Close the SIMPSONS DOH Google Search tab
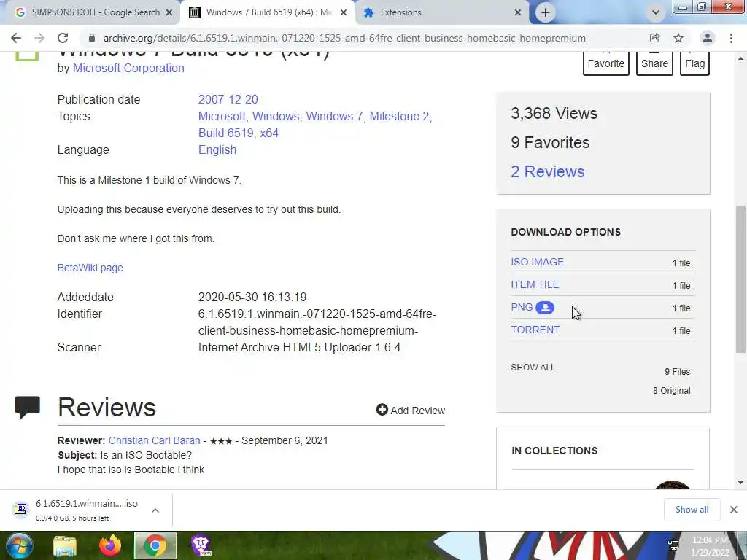Viewport: 747px width, 560px height. click(x=169, y=12)
